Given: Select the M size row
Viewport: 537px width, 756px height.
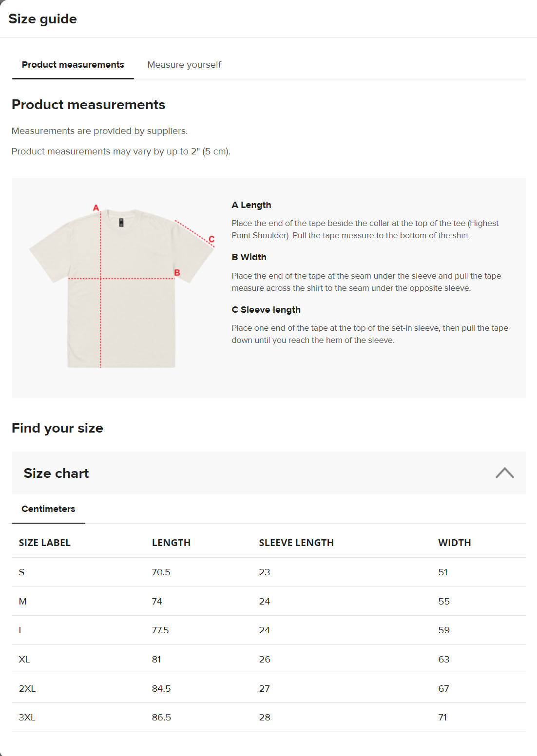Looking at the screenshot, I should point(22,601).
